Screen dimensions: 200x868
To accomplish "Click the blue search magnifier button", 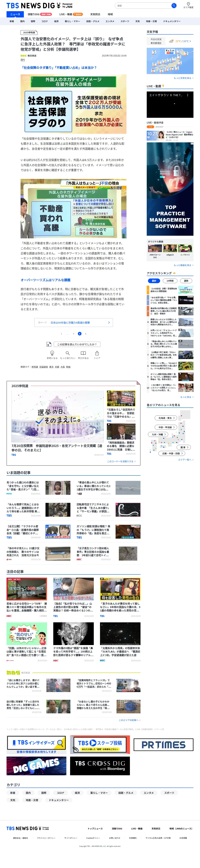I will tap(174, 5).
